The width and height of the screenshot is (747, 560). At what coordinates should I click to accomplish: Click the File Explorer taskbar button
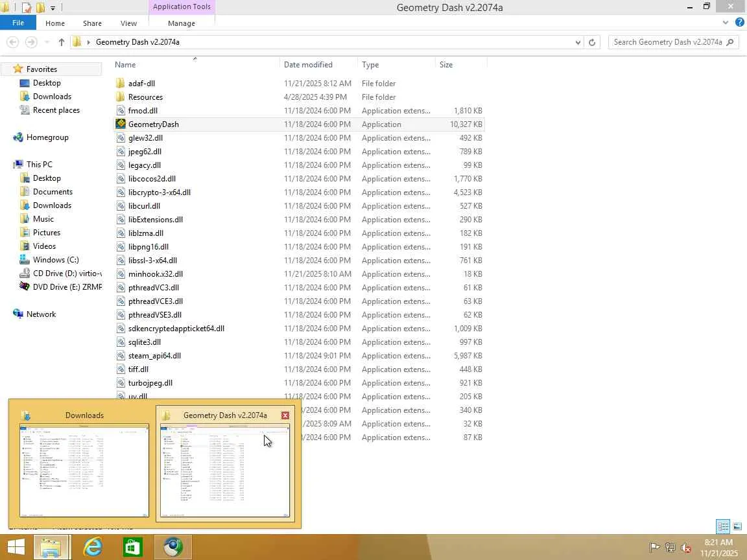(51, 546)
